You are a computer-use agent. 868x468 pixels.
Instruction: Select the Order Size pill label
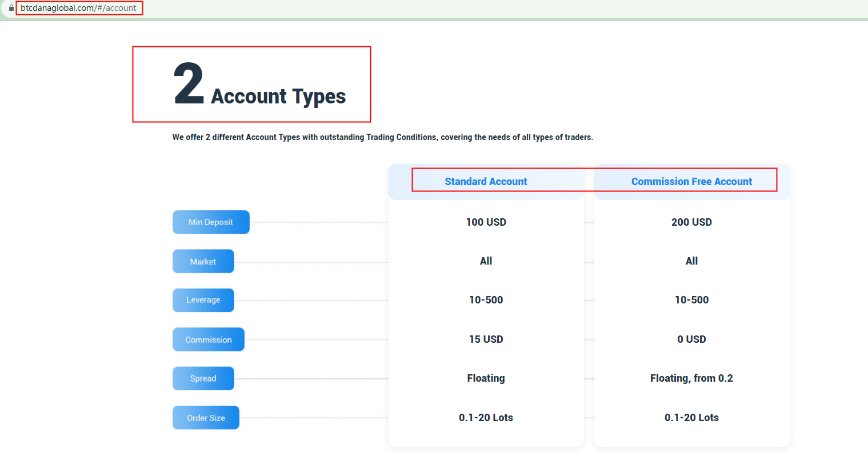click(x=206, y=417)
